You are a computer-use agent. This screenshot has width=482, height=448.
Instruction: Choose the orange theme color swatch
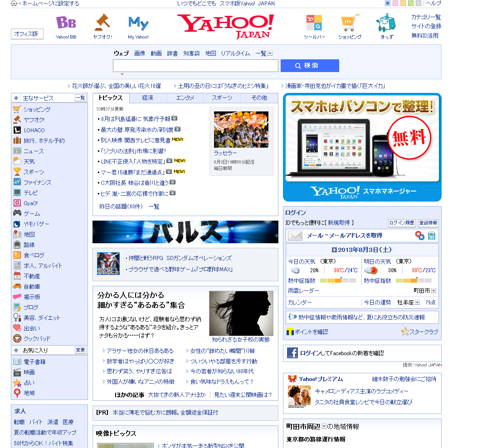click(403, 3)
